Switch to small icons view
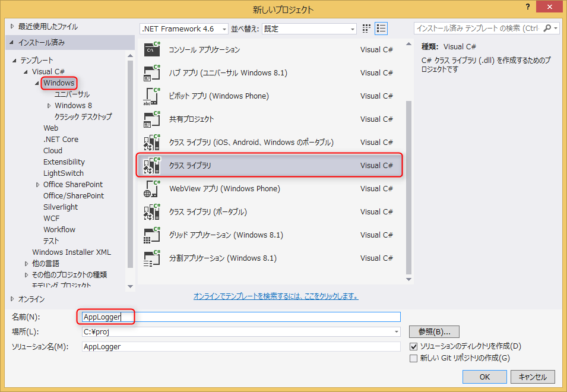567x392 pixels. point(366,28)
